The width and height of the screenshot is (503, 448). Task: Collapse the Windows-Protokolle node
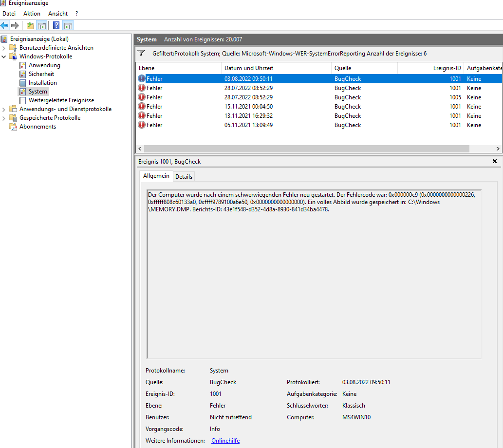click(x=4, y=56)
